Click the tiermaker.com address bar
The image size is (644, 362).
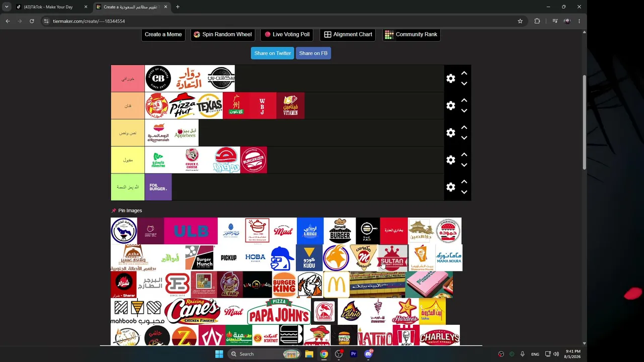point(282,21)
